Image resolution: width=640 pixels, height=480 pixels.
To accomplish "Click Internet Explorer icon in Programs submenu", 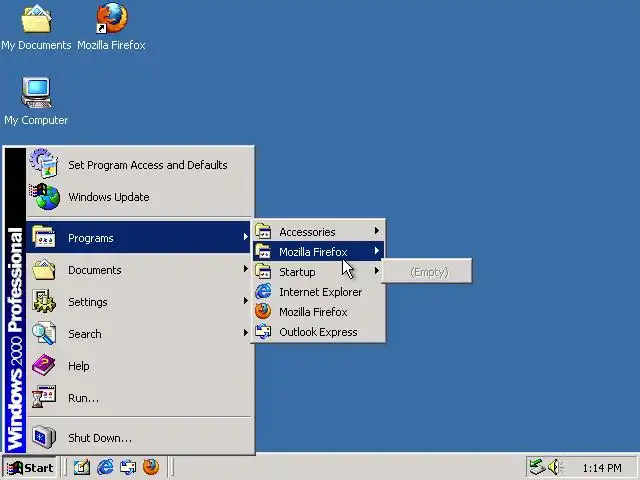I will 263,291.
